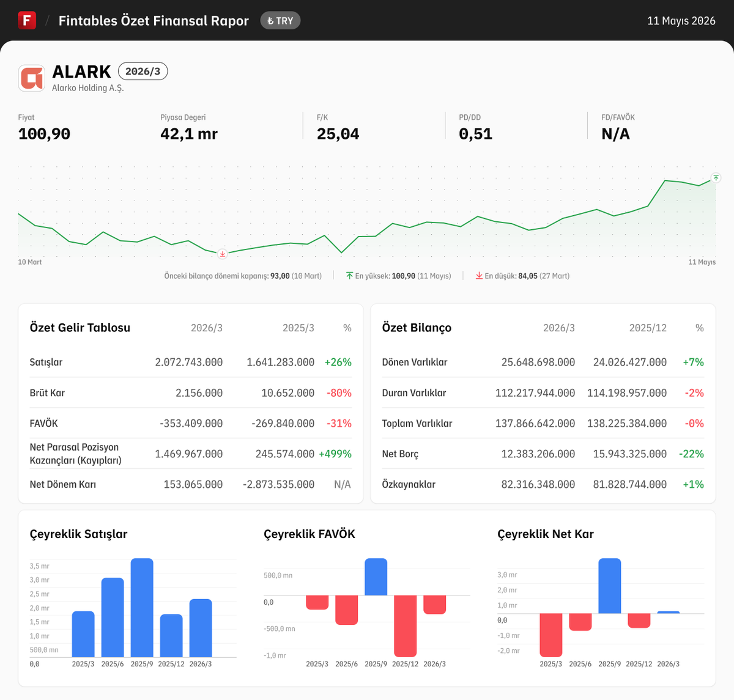This screenshot has width=734, height=700.
Task: Click the FAVÖK change -31%
Action: tap(339, 423)
